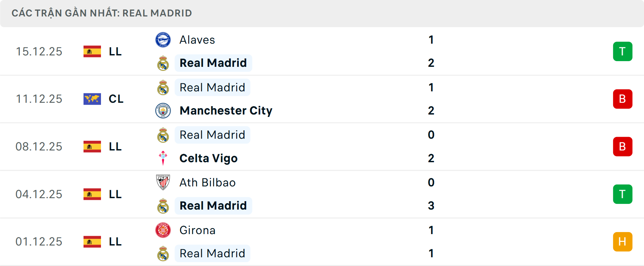Click the Athletic Bilbao club crest
The image size is (644, 266).
click(x=163, y=182)
